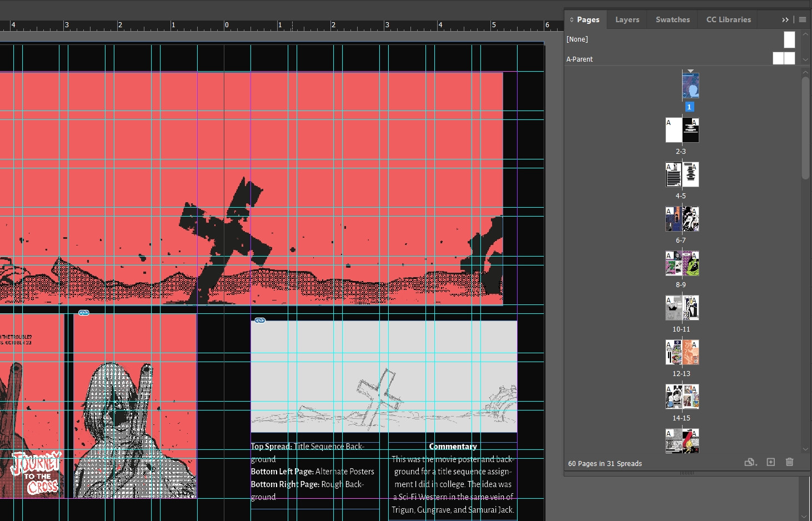Click the 'Commentary' heading text
Image resolution: width=812 pixels, height=521 pixels.
(453, 447)
